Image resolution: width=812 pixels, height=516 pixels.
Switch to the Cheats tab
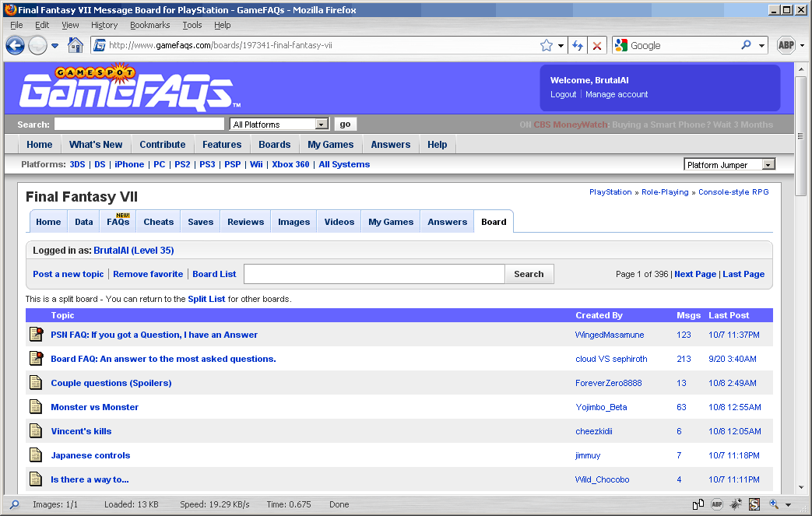[158, 221]
